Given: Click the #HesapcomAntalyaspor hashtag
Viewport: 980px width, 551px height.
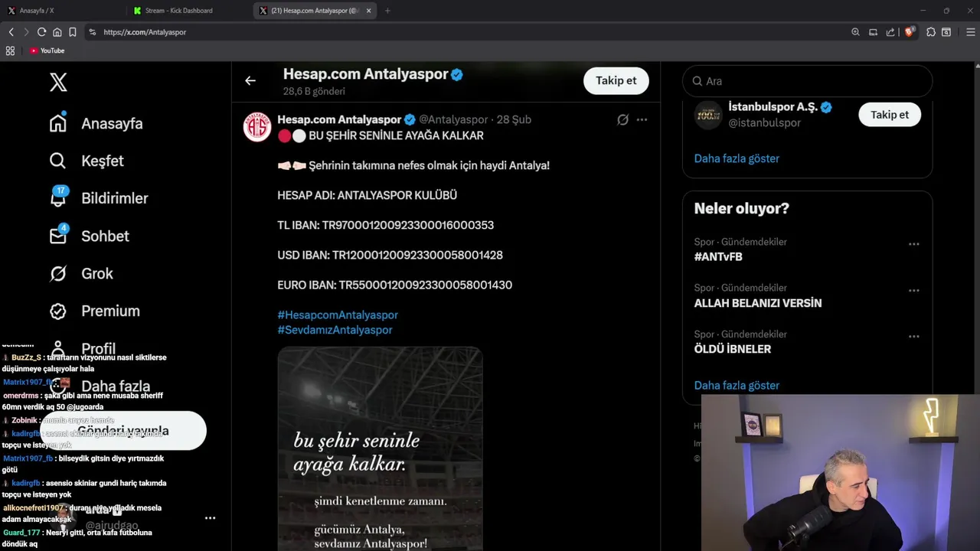Looking at the screenshot, I should click(338, 315).
